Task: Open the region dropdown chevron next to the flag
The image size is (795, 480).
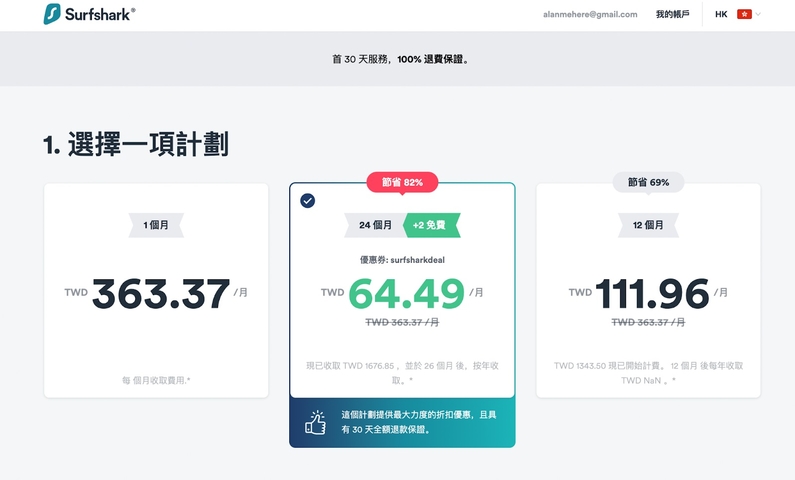Action: [x=758, y=14]
